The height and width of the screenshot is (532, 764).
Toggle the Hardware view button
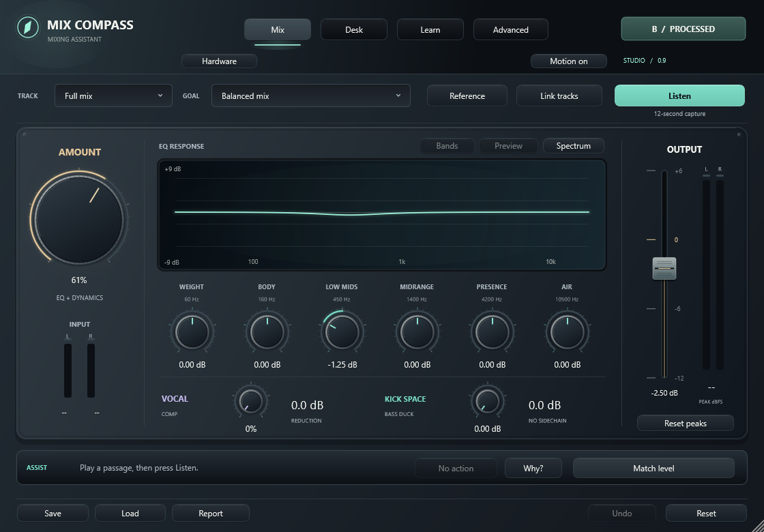[x=219, y=61]
